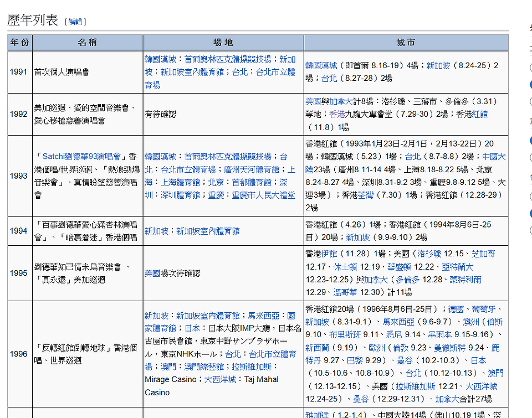Open the 休士頓 link
The width and height of the screenshot is (532, 418).
tap(345, 267)
